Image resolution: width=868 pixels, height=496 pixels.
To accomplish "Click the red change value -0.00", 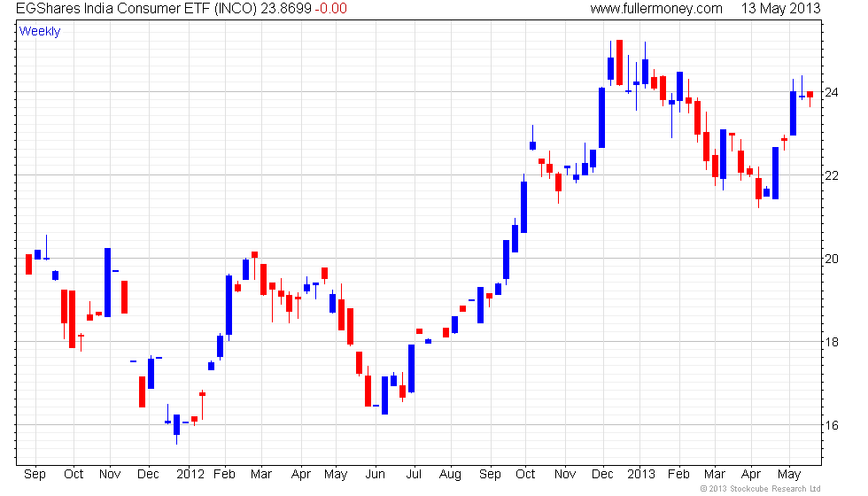I will point(331,9).
